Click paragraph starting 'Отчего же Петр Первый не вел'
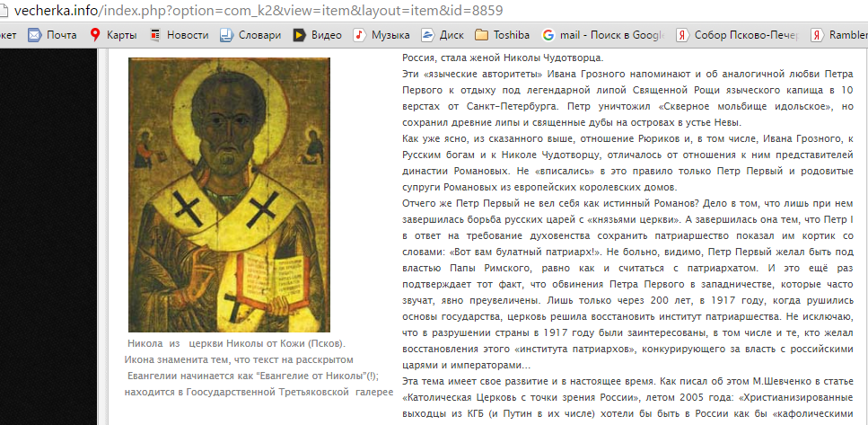Screen dimensions: 868x425 pyautogui.click(x=627, y=284)
